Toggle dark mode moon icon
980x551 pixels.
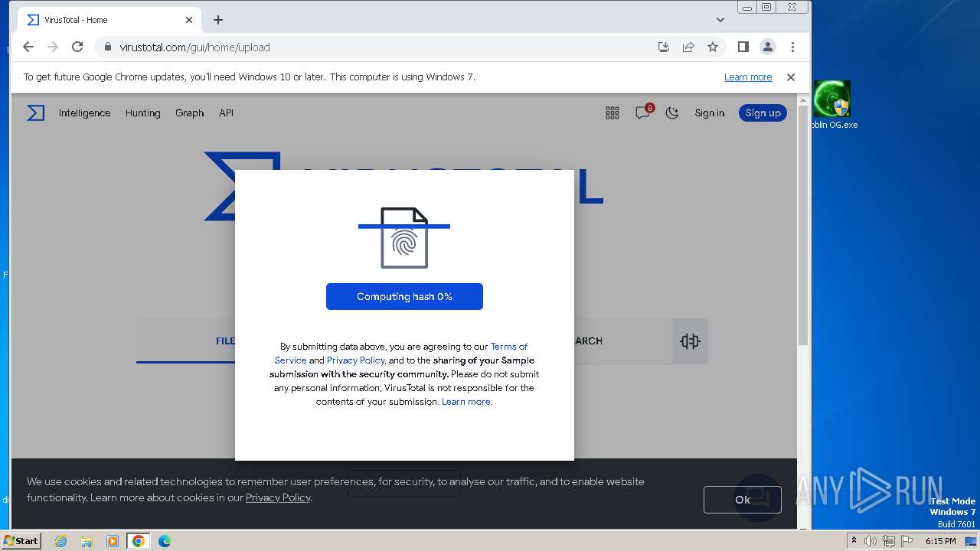(672, 113)
